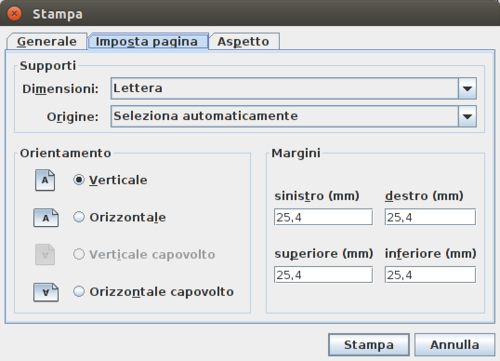The width and height of the screenshot is (500, 361).
Task: Switch to the Generale tab
Action: point(47,41)
